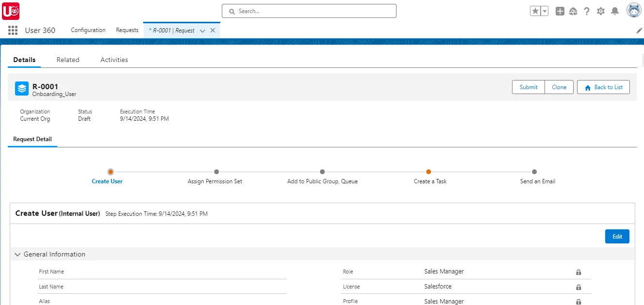Submit the R-0001 request
This screenshot has width=644, height=305.
[x=528, y=87]
